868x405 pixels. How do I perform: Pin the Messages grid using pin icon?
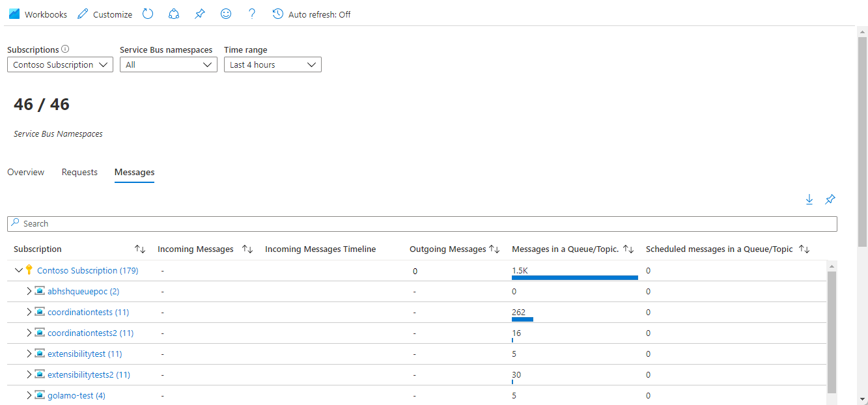(830, 200)
